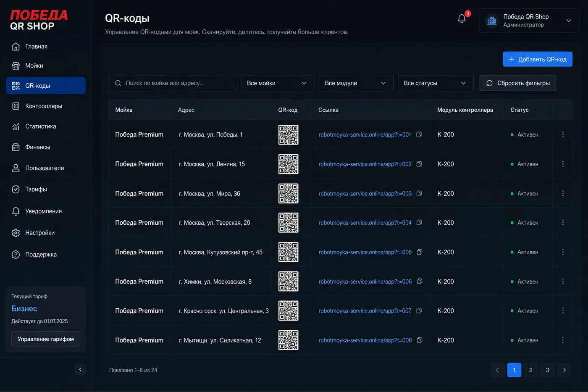Click Управление тарифом button
The height and width of the screenshot is (392, 588).
46,339
